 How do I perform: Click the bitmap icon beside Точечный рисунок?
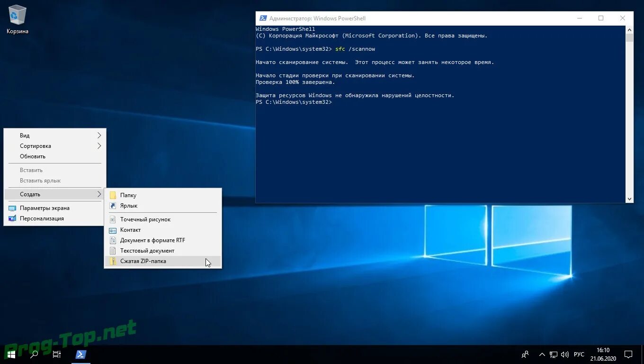113,219
